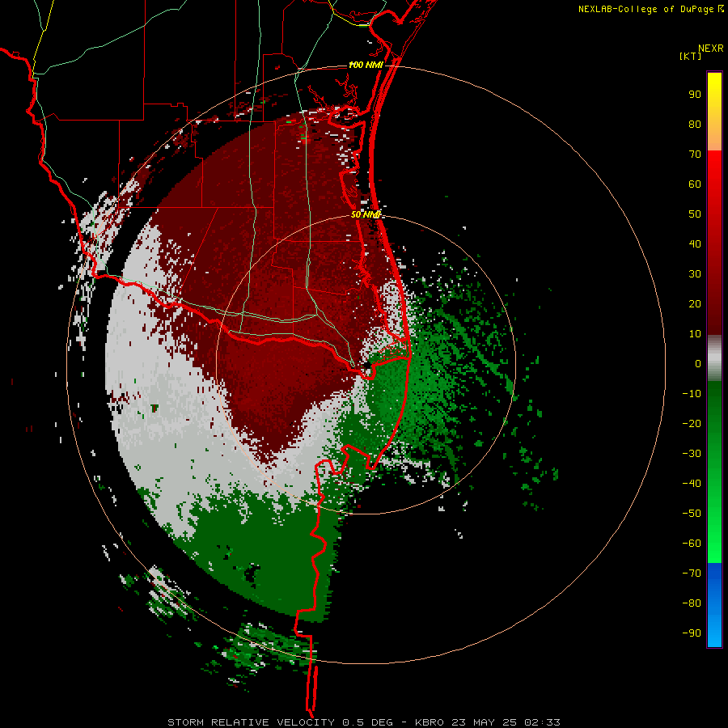Screen dimensions: 728x728
Task: Click the 20 value on velocity scale
Action: click(695, 304)
